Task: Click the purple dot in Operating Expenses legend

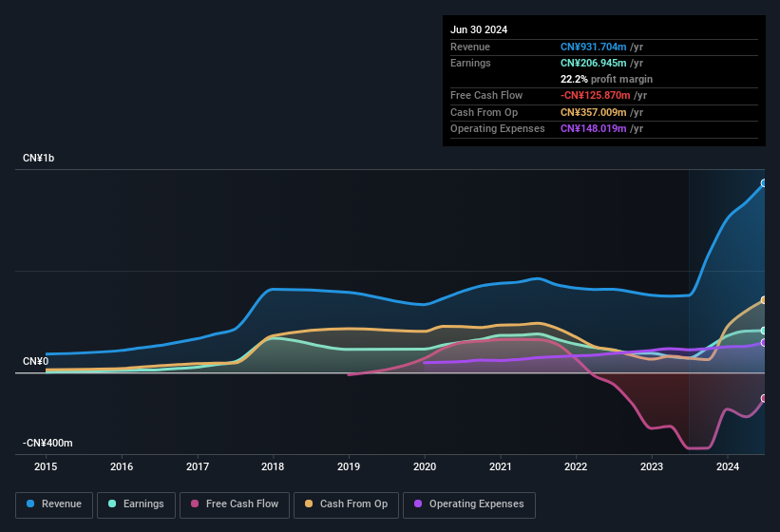Action: (418, 503)
